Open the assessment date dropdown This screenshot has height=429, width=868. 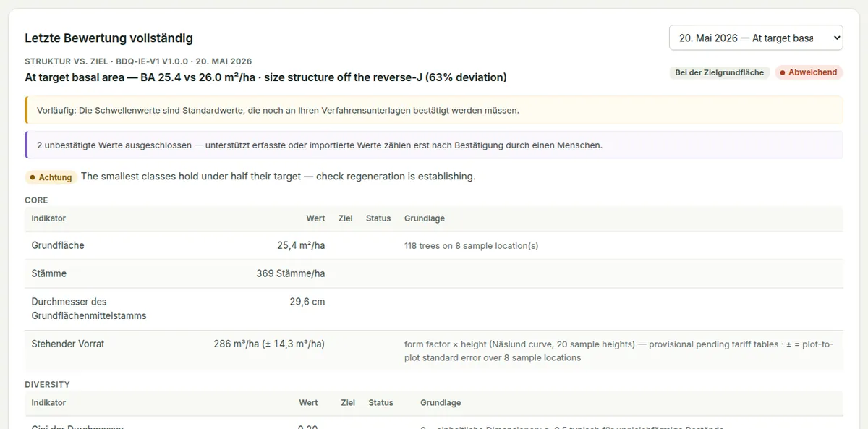pyautogui.click(x=756, y=38)
